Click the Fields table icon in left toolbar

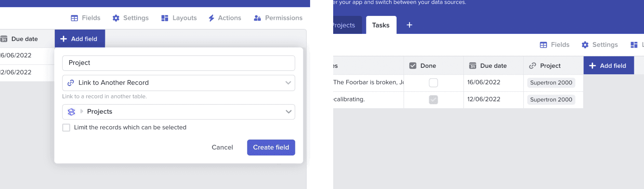tap(74, 18)
